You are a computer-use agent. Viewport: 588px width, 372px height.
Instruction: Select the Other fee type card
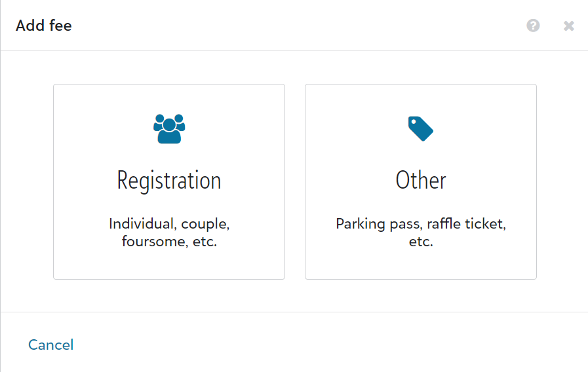(x=421, y=181)
